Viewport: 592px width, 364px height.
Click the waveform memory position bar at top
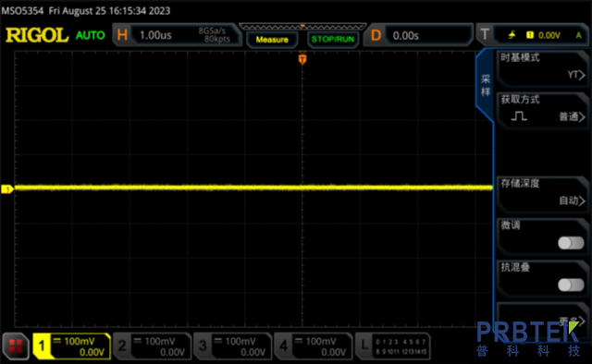[x=302, y=27]
